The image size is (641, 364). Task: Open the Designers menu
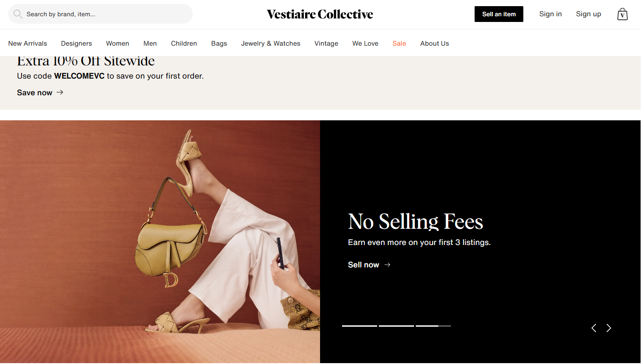click(76, 43)
